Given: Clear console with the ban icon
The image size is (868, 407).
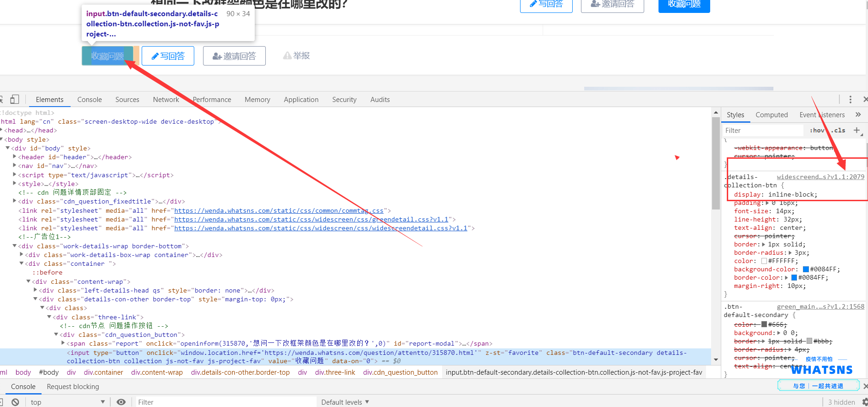Looking at the screenshot, I should [x=15, y=402].
